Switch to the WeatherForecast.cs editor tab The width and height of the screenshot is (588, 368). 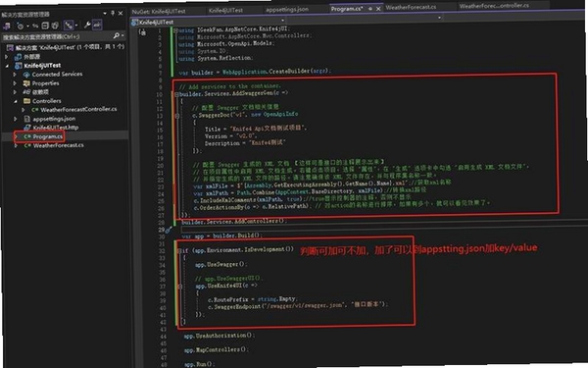click(411, 8)
